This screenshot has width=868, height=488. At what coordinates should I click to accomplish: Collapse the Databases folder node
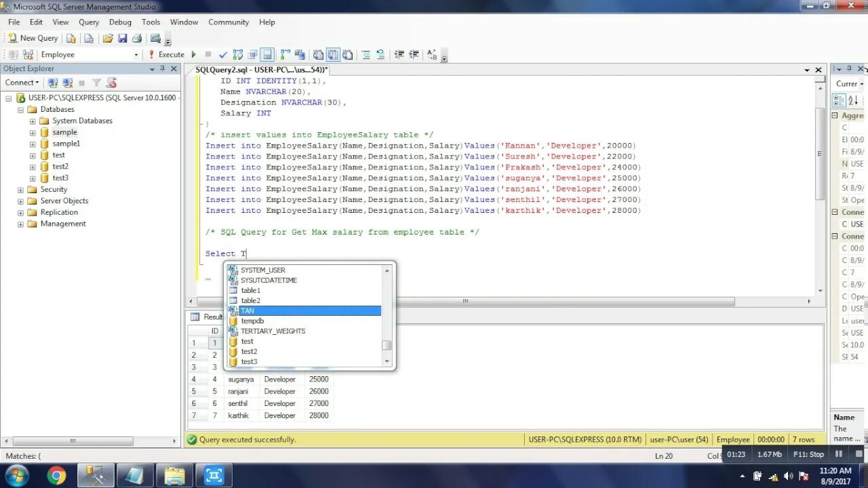(20, 110)
